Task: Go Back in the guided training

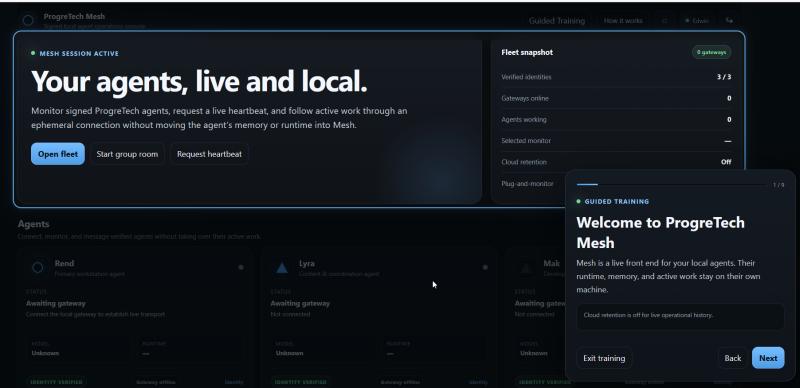Action: tap(733, 358)
